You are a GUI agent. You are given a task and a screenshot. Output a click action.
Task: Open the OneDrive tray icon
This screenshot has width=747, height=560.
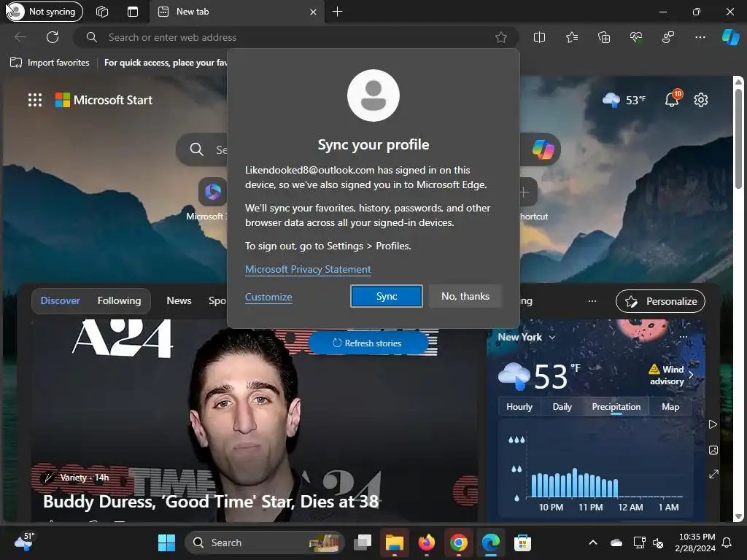click(616, 542)
